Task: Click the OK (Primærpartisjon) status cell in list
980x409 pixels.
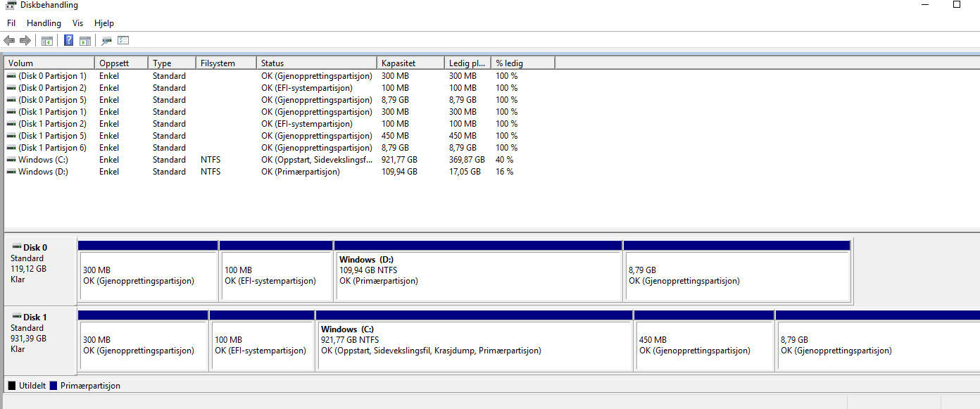Action: [x=301, y=172]
